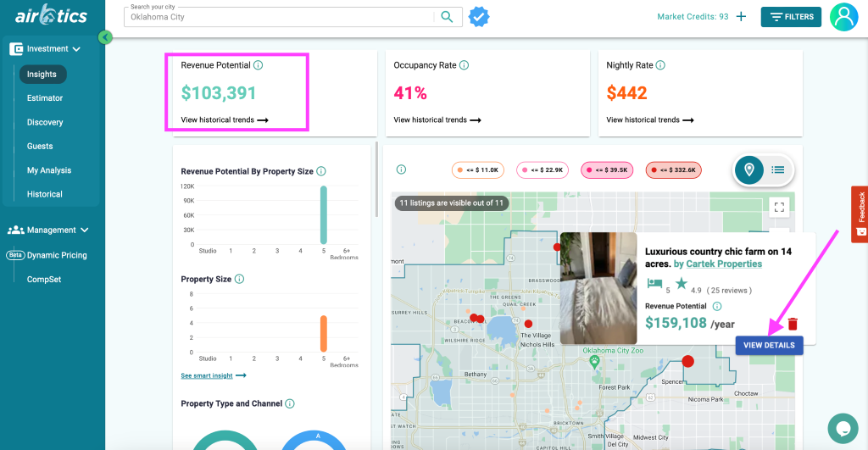Click the left panel scrollbar
Image resolution: width=868 pixels, height=450 pixels.
[377, 180]
